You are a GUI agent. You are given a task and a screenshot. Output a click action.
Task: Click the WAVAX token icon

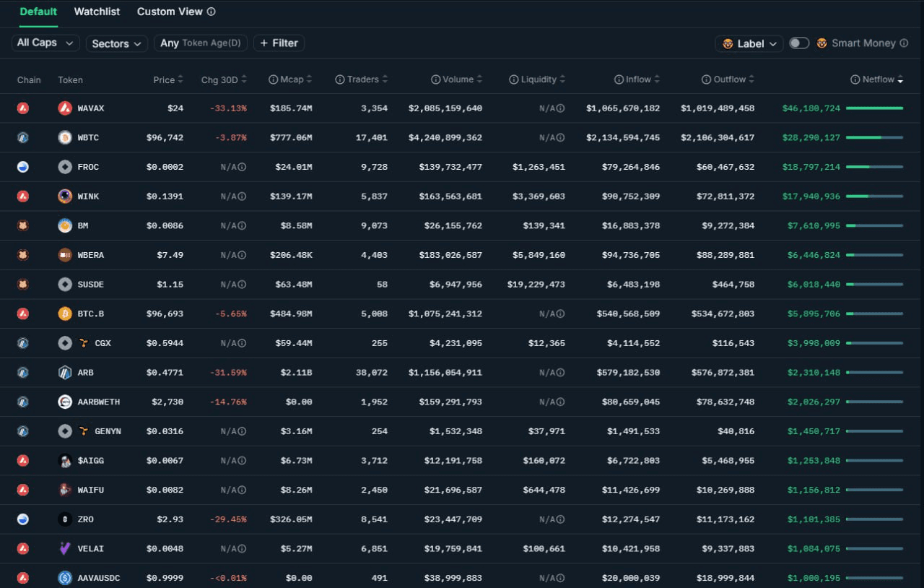coord(65,108)
